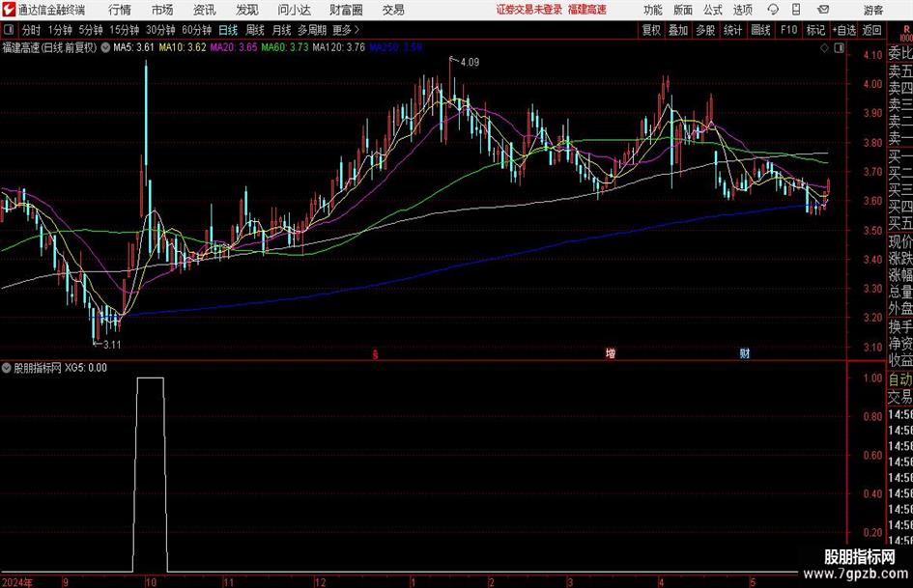Click the 证券交易未登录 login link

tap(529, 10)
